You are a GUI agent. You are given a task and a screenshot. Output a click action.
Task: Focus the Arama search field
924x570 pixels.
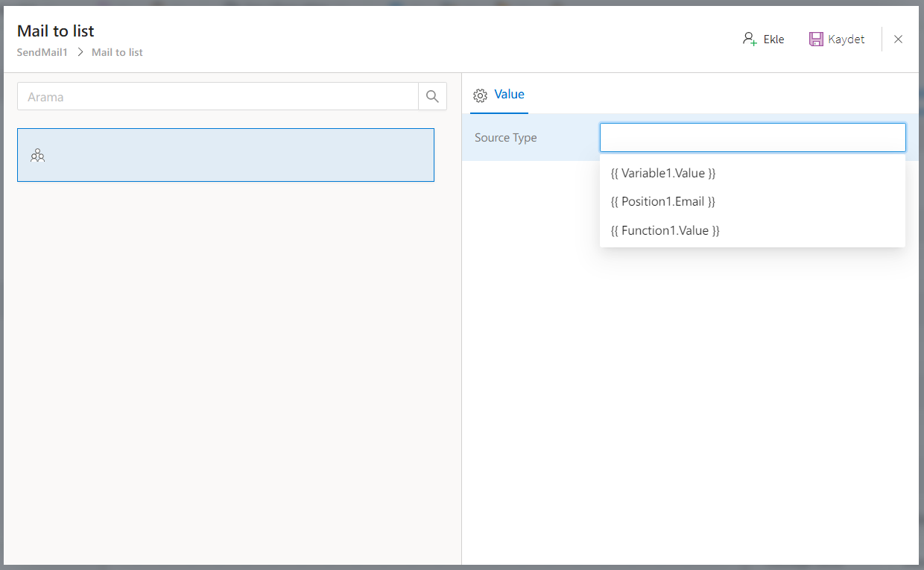click(x=218, y=96)
